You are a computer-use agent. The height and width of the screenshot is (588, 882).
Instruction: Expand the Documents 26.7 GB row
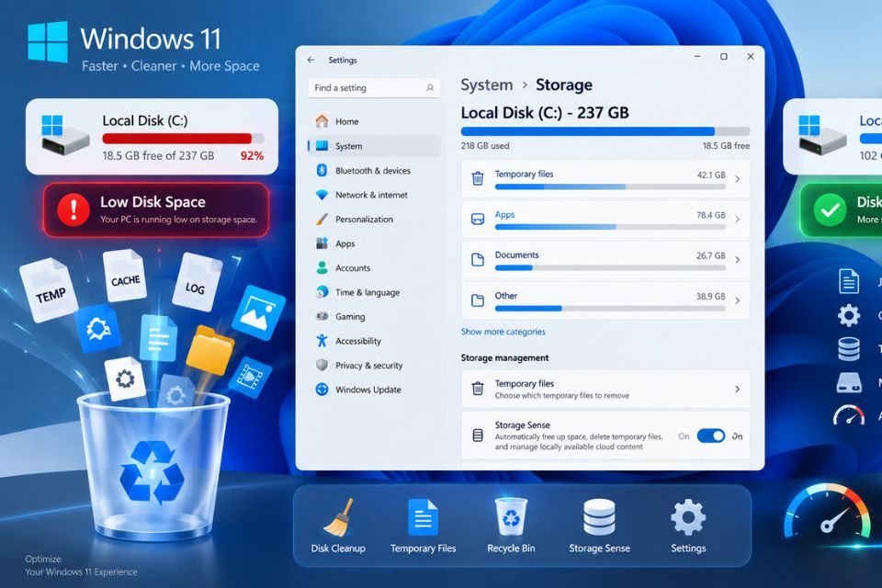605,260
